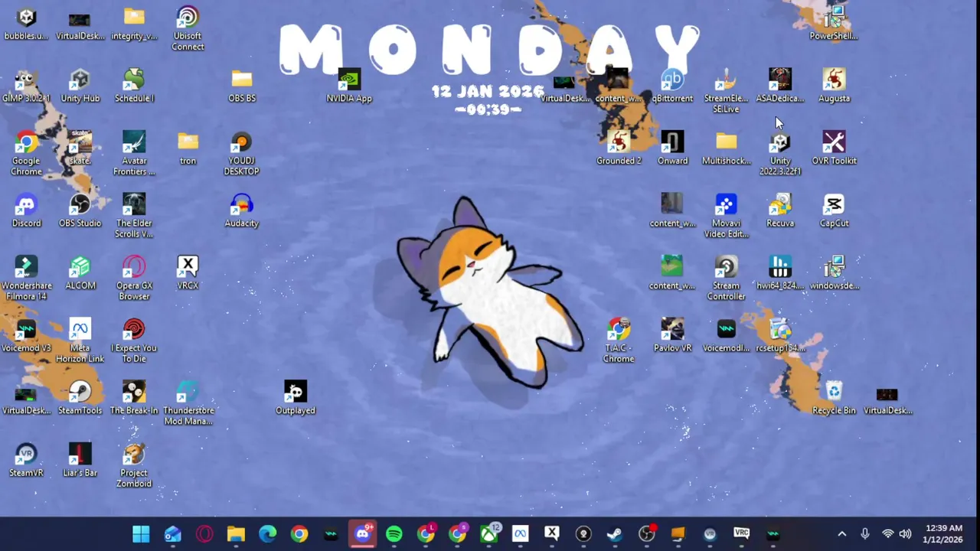
Task: Select the CapCut desktop icon
Action: (834, 211)
